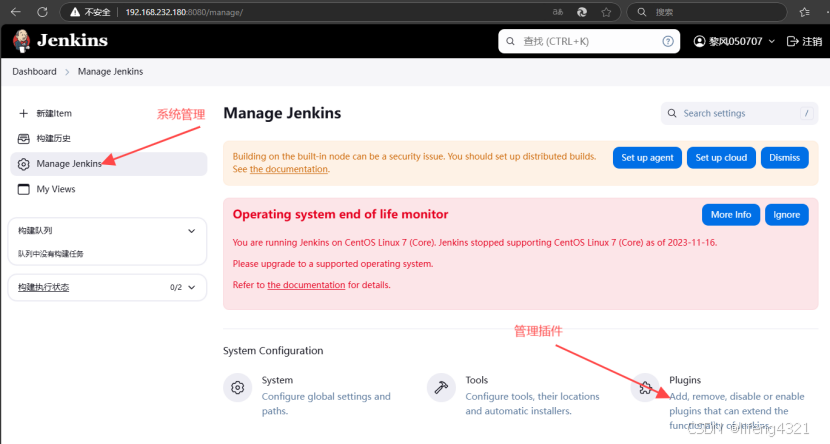Open the browser favorites list icon
The width and height of the screenshot is (830, 444).
pos(805,12)
